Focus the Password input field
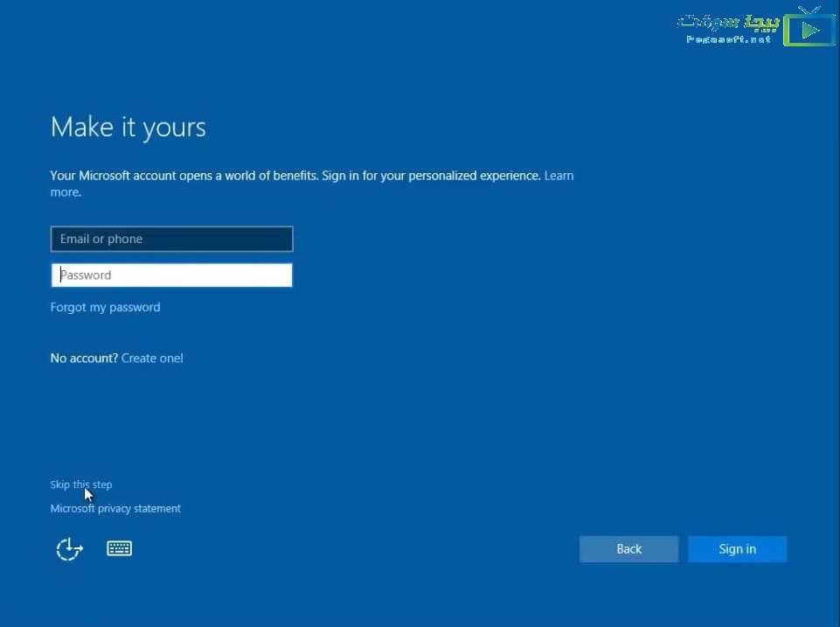The width and height of the screenshot is (840, 627). tap(172, 275)
